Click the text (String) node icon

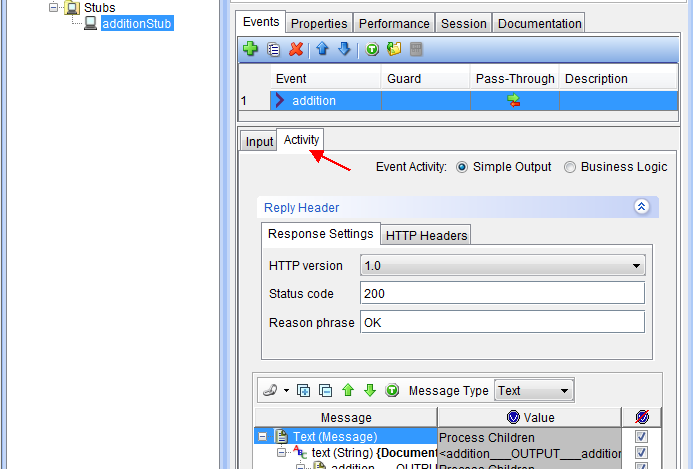click(x=300, y=452)
